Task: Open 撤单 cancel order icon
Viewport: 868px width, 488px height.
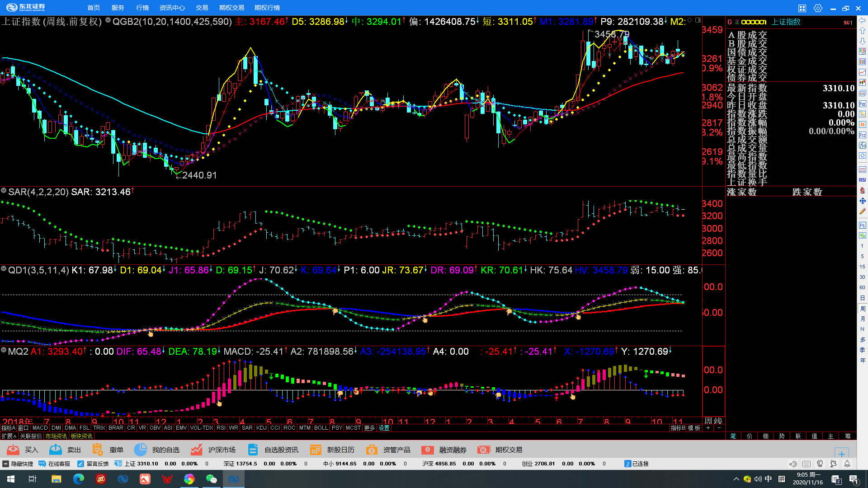Action: (98, 450)
